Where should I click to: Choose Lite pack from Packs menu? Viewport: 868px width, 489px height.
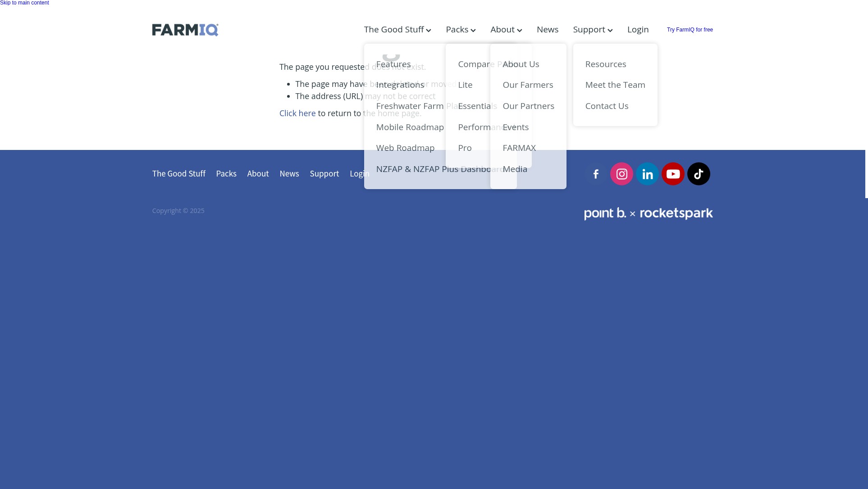[x=465, y=85]
